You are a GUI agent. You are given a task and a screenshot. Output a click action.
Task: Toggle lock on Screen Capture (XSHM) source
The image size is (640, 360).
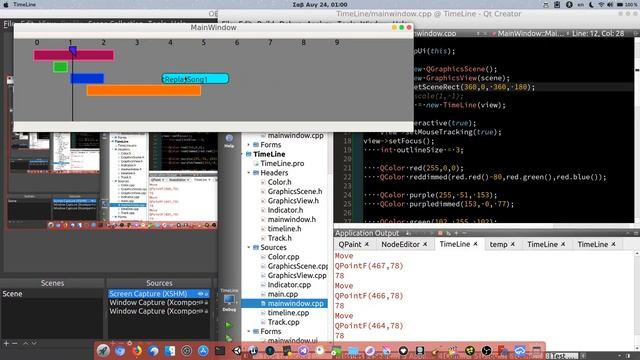206,293
